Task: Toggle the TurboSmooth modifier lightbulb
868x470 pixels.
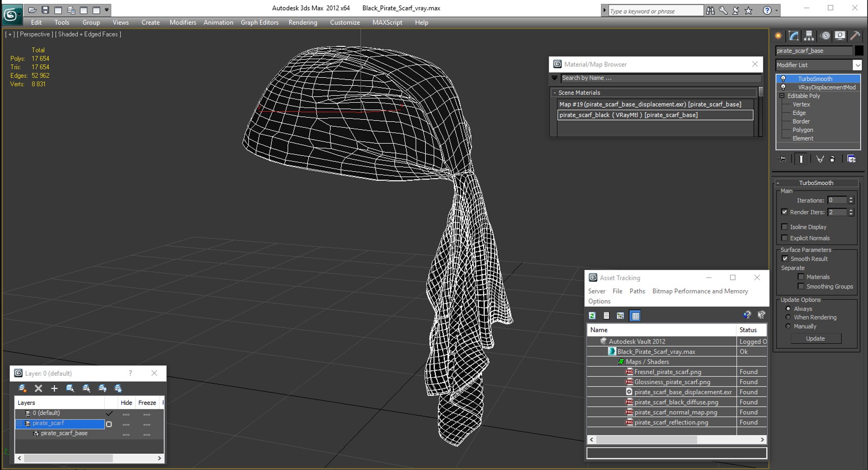Action: (x=783, y=79)
